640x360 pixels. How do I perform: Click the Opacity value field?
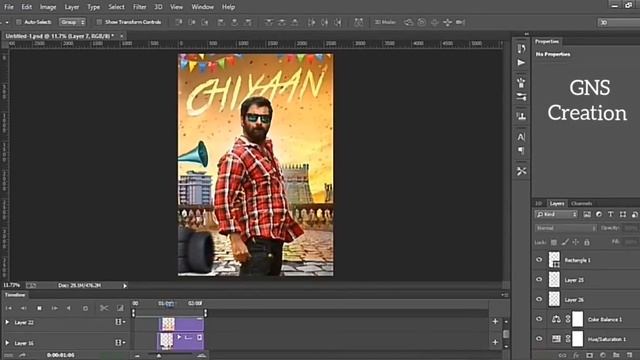631,228
